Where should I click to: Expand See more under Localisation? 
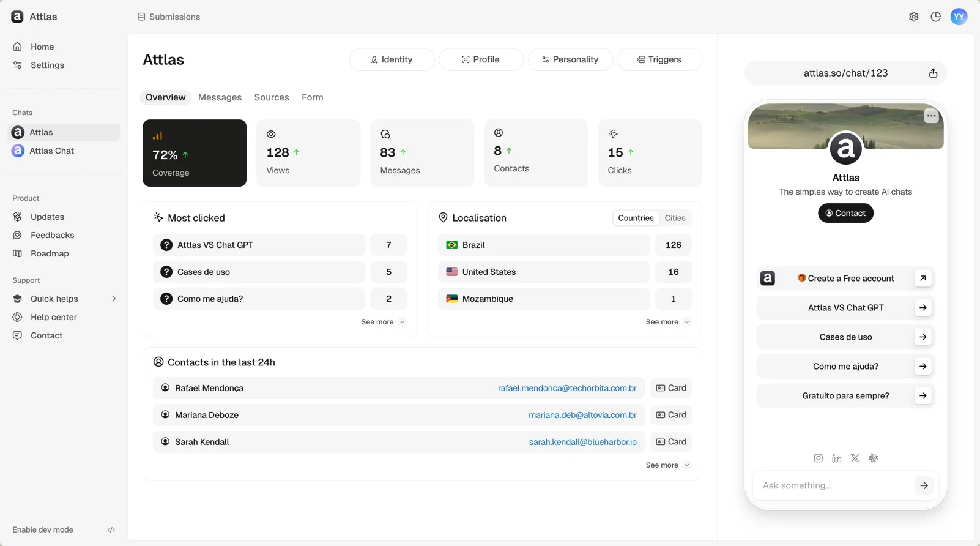667,322
